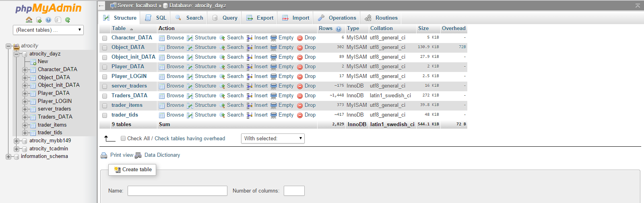The height and width of the screenshot is (203, 644).
Task: Open the Query tab
Action: coord(225,18)
